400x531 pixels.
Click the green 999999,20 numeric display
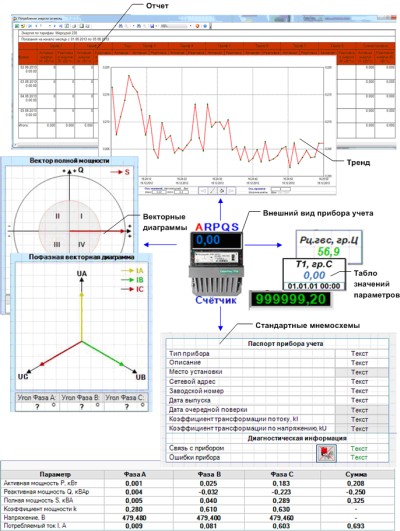coord(291,299)
